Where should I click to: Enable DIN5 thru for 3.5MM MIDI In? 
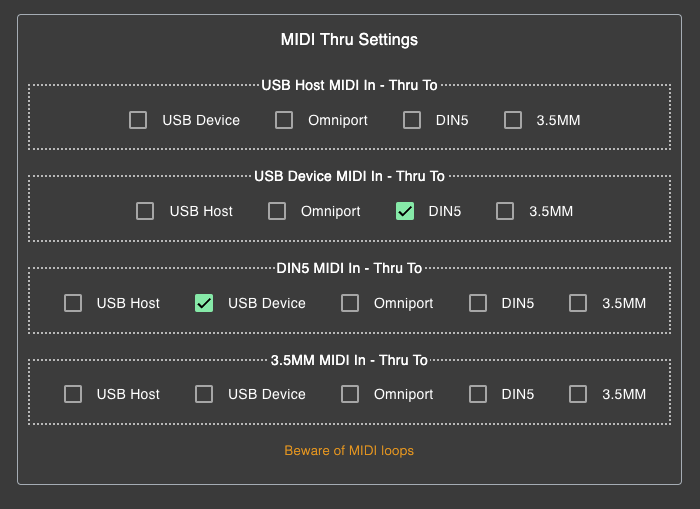[478, 394]
